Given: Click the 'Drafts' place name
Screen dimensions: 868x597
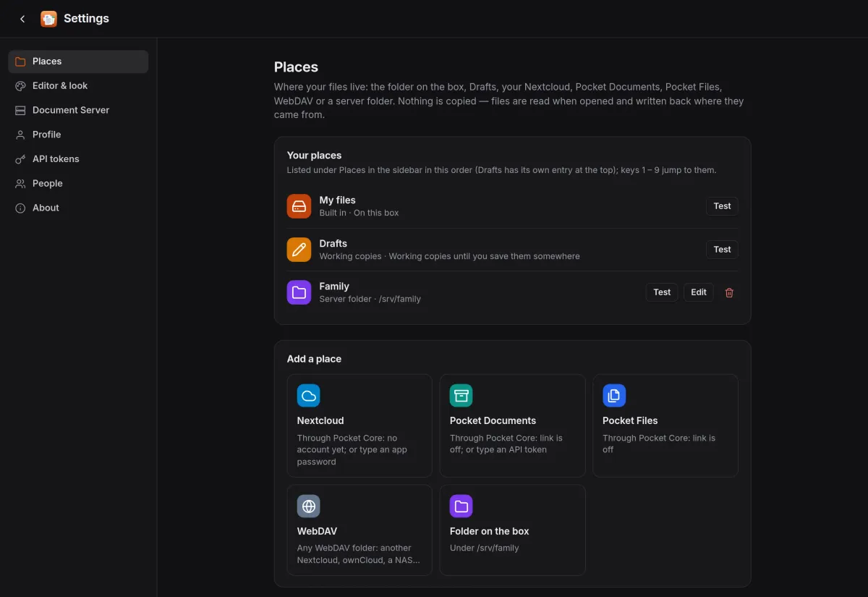Looking at the screenshot, I should [x=333, y=244].
